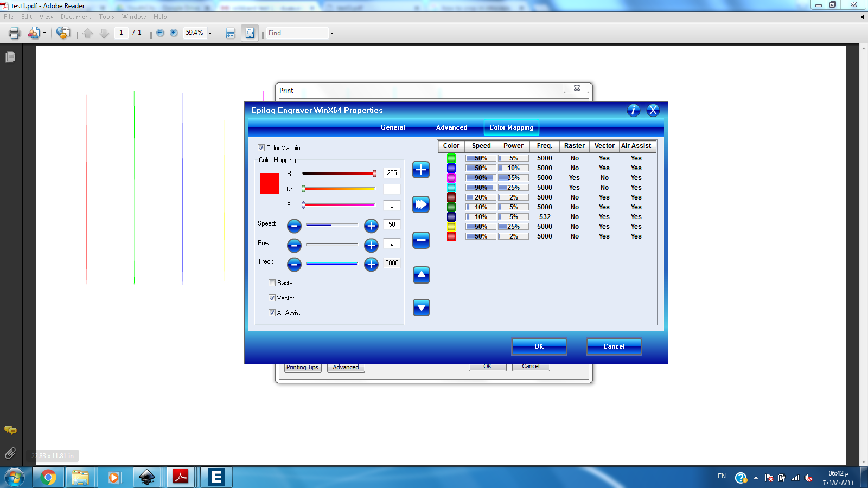This screenshot has height=488, width=868.
Task: Open the Attachments paperclip panel
Action: pyautogui.click(x=10, y=453)
